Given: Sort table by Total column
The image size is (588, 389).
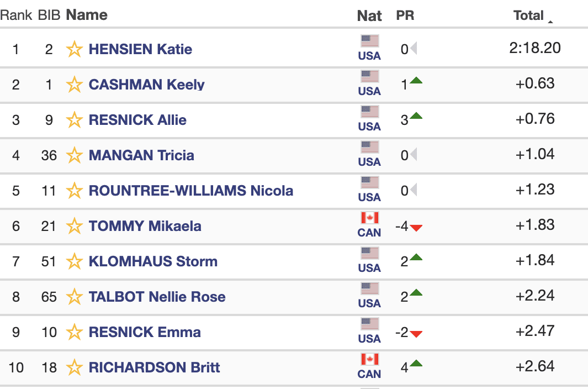Looking at the screenshot, I should point(528,15).
